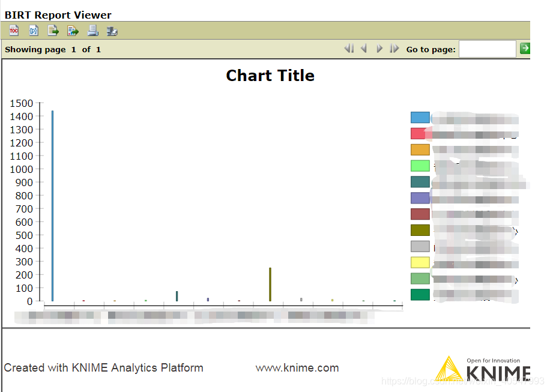Image resolution: width=550 pixels, height=392 pixels.
Task: Click the orange legend swatch
Action: (420, 149)
